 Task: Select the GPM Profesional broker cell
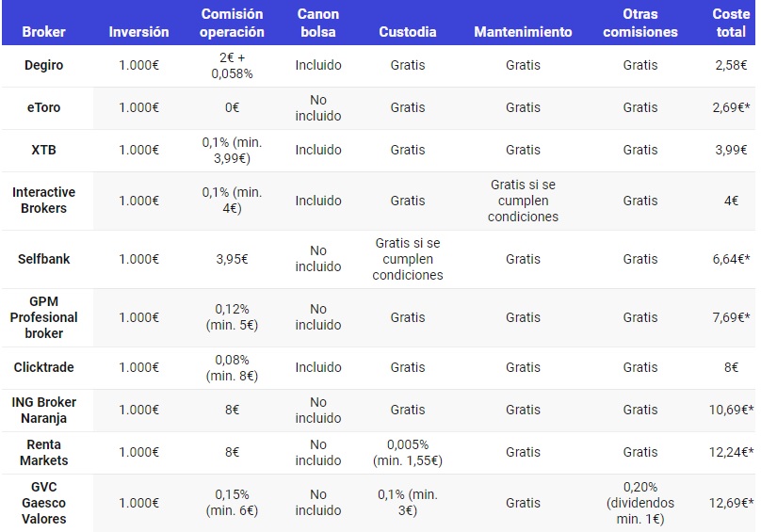pyautogui.click(x=43, y=317)
